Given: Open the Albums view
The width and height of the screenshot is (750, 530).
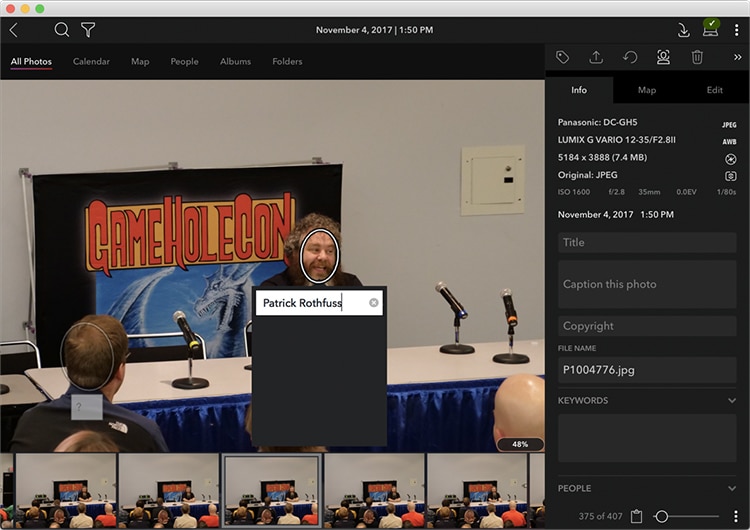Looking at the screenshot, I should [x=235, y=62].
